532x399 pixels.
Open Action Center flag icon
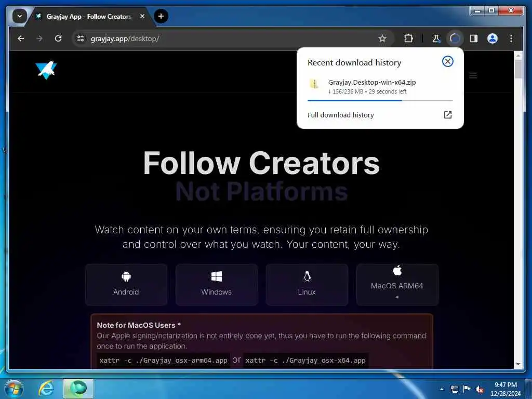[467, 389]
